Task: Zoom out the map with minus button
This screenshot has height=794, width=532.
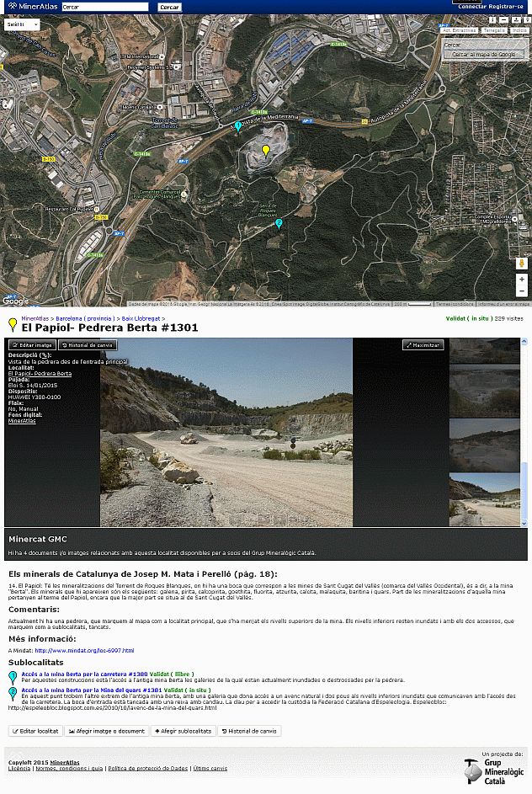Action: (x=522, y=291)
